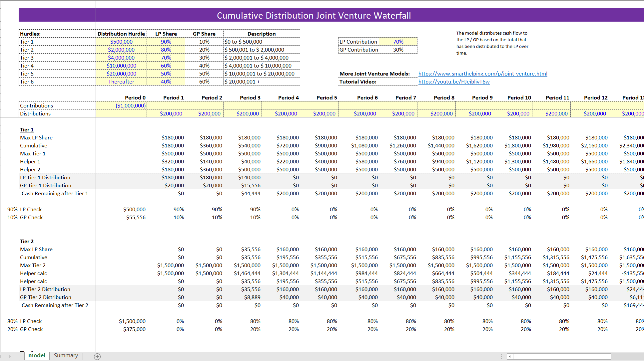The image size is (644, 361).
Task: Open the youtu.be tutorial video link
Action: click(454, 82)
